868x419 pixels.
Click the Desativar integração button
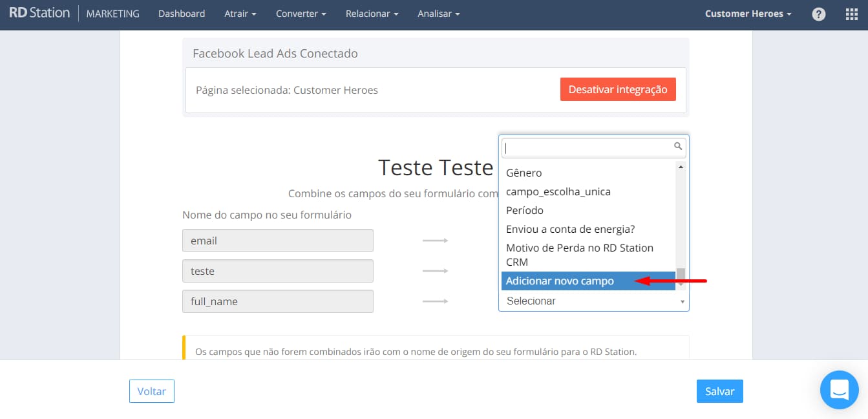pos(618,89)
